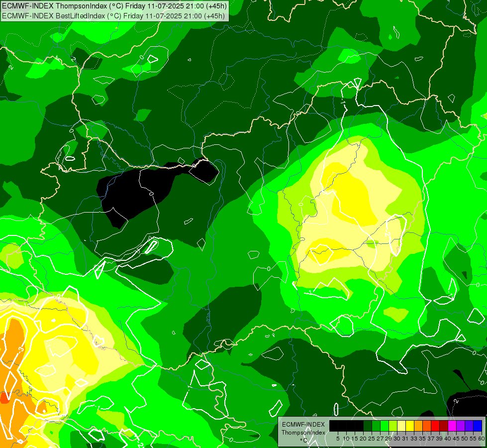Click the ThompsonIndex title line in the header
487x448 pixels.
pos(114,6)
